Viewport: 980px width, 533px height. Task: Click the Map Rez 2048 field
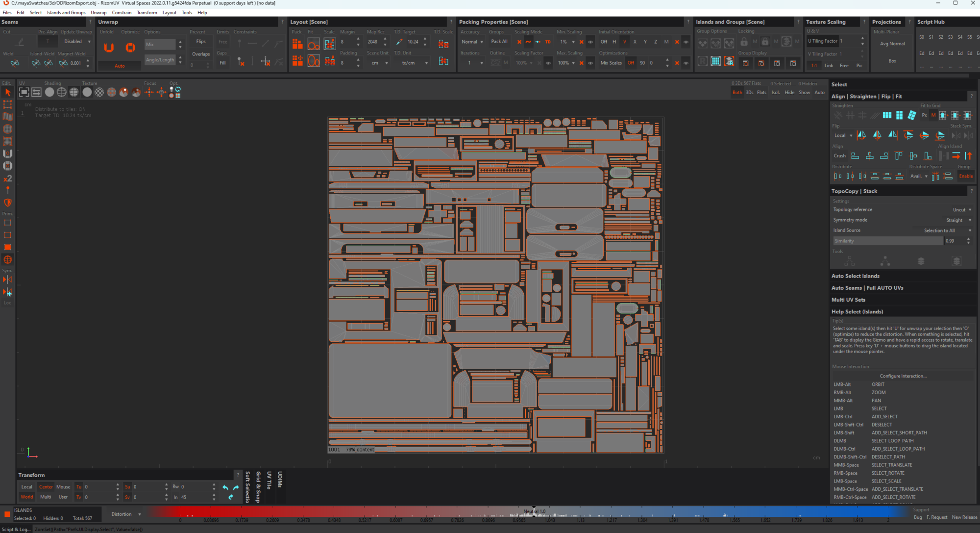(x=373, y=42)
